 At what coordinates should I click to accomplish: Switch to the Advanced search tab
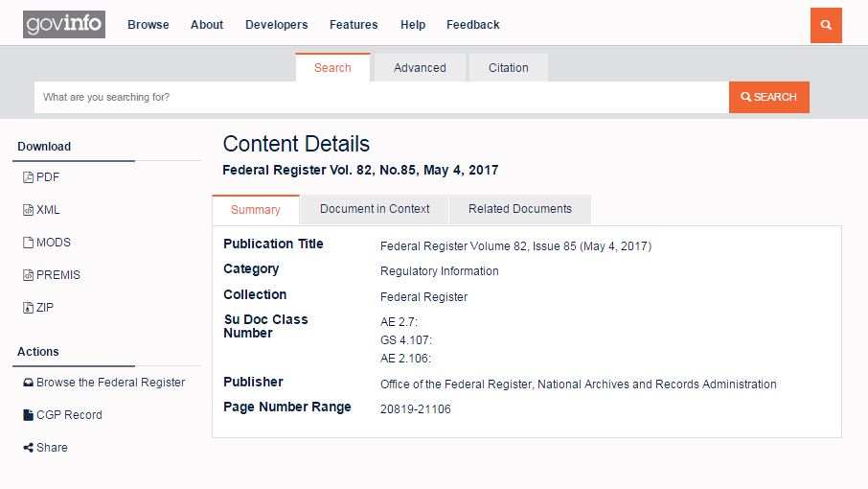click(x=420, y=68)
